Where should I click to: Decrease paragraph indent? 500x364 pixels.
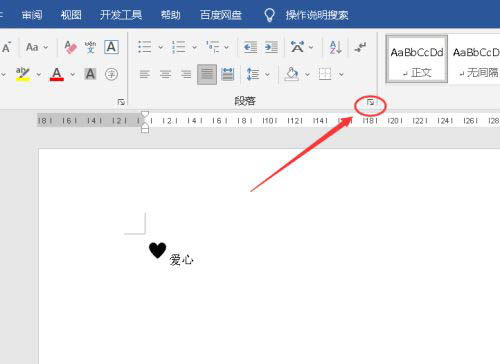250,47
